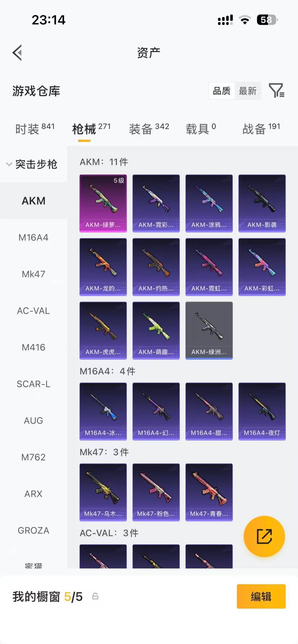The height and width of the screenshot is (644, 298).
Task: Tap the yellow share floating button
Action: 264,536
